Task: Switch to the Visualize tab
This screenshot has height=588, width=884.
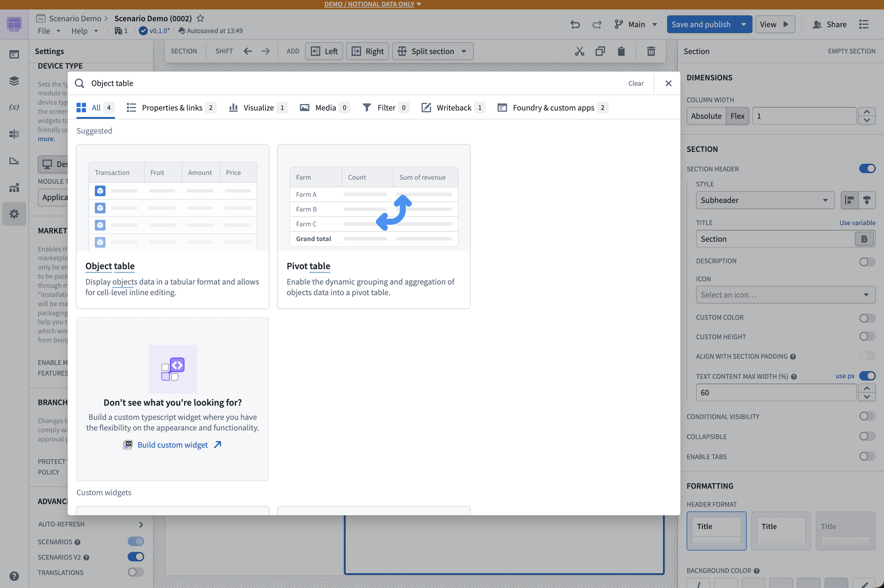Action: 258,108
